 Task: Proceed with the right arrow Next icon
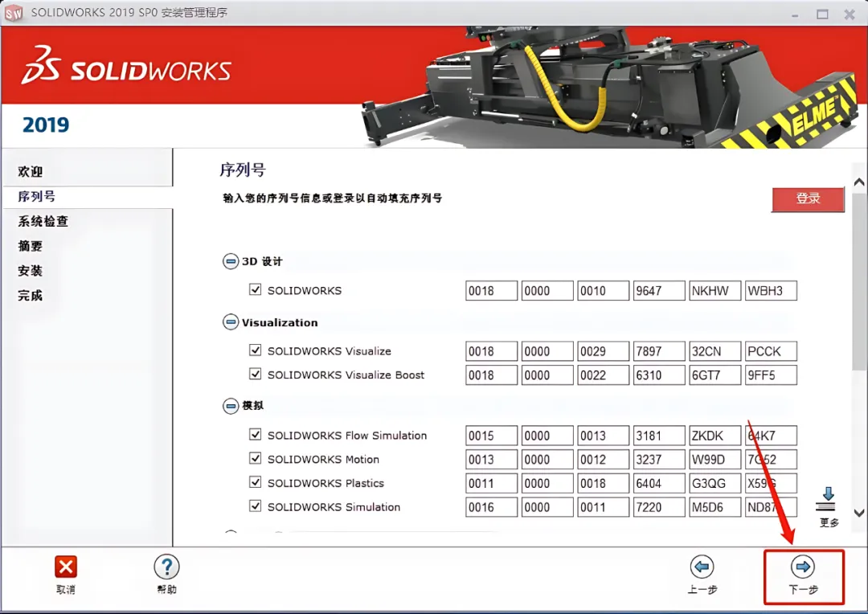point(803,567)
